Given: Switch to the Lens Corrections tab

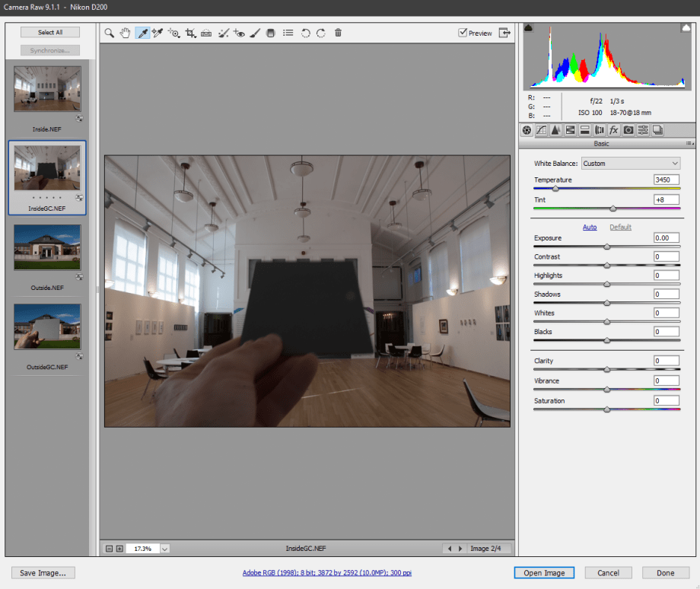Looking at the screenshot, I should [599, 130].
